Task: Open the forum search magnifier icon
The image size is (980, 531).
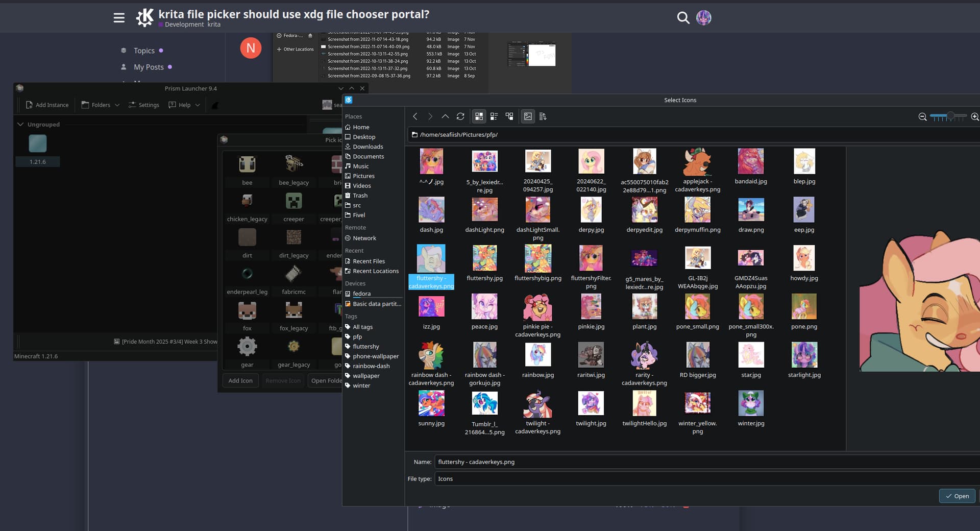Action: click(682, 18)
